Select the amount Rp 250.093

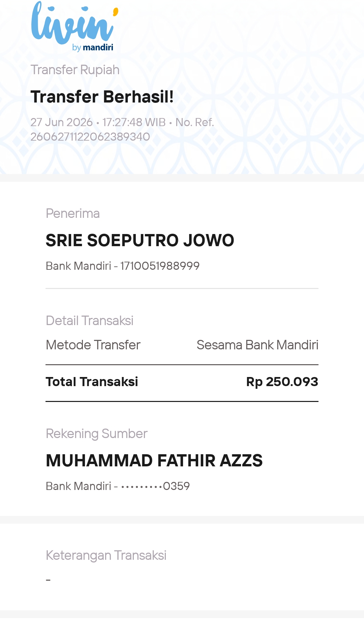coord(282,382)
